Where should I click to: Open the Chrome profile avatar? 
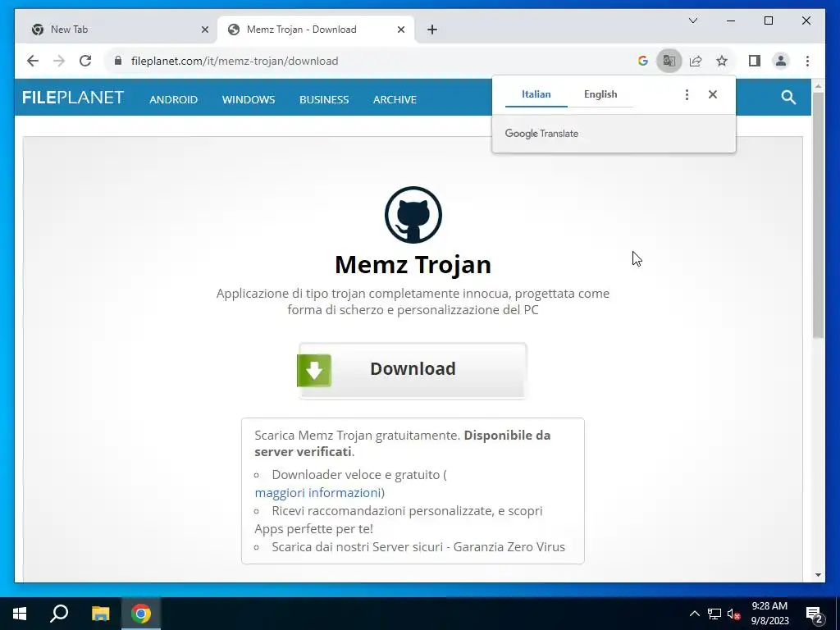(781, 61)
